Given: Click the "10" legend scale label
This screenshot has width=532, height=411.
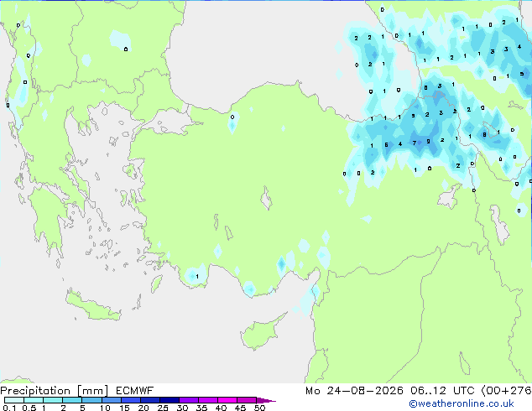Looking at the screenshot, I should coord(105,408).
